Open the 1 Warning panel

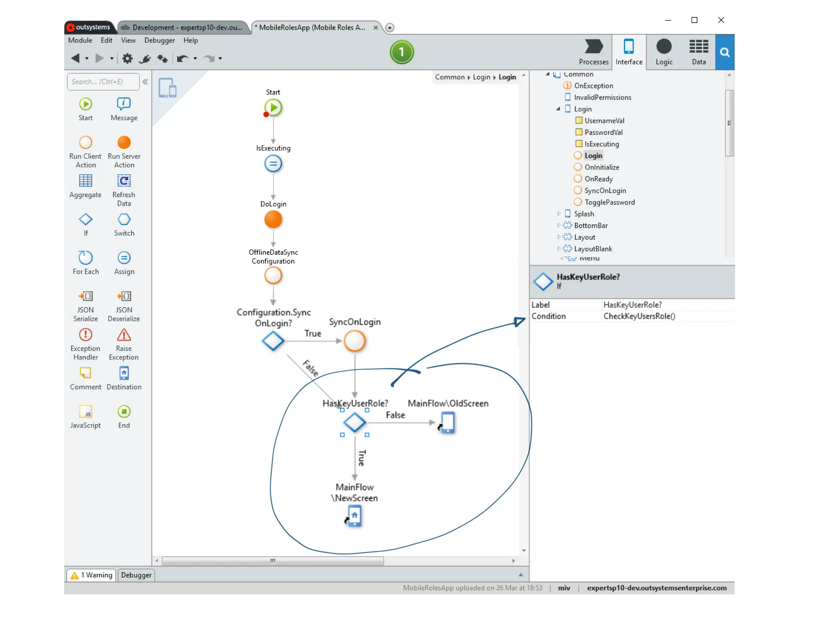(x=91, y=575)
